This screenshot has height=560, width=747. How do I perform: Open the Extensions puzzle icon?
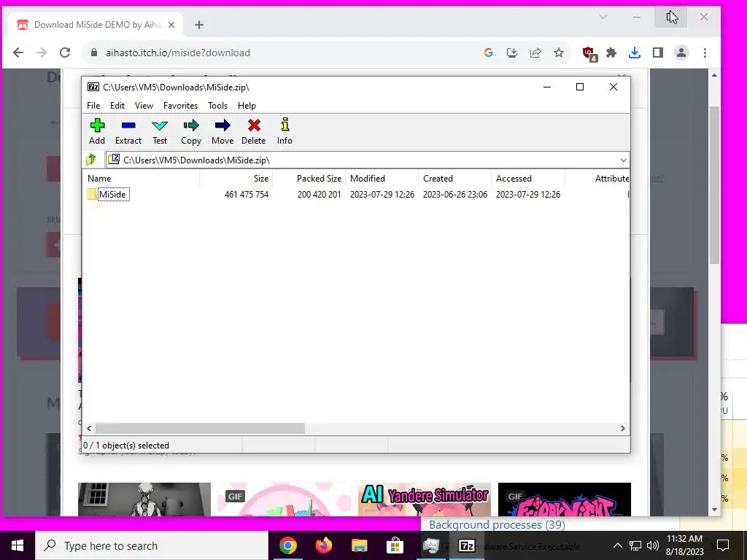611,52
